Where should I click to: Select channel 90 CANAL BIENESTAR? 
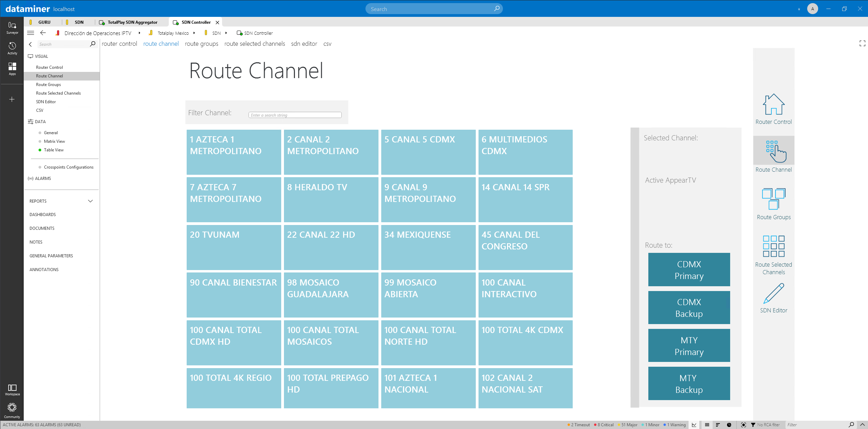coord(234,295)
